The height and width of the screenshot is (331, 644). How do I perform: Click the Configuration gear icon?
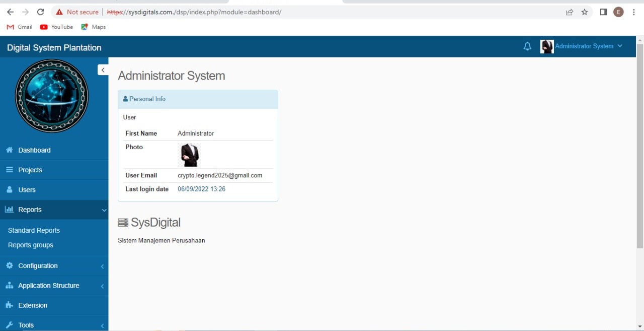9,266
